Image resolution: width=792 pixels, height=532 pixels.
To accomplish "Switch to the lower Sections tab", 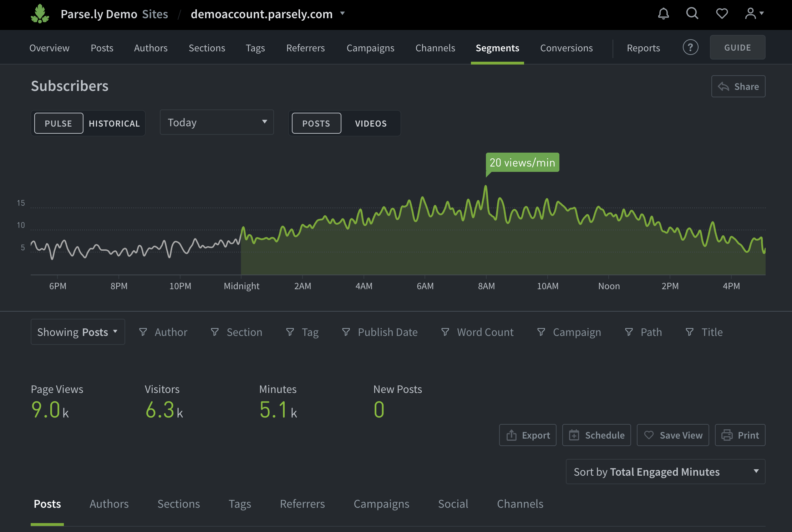I will pyautogui.click(x=179, y=504).
